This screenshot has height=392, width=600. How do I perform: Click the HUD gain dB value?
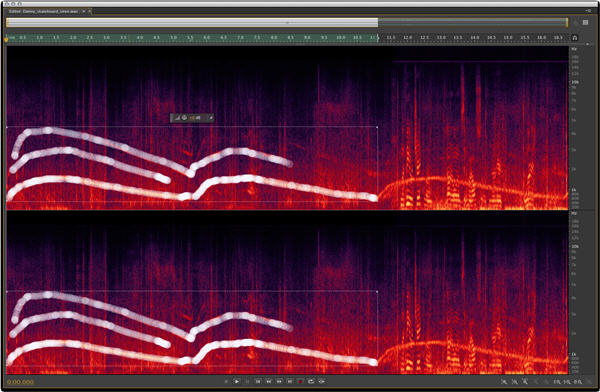195,118
